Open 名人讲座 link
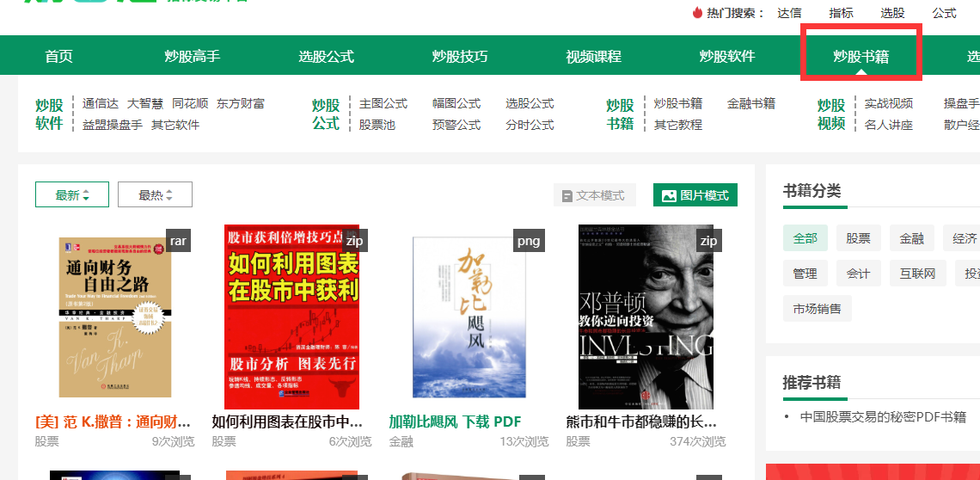 tap(889, 125)
